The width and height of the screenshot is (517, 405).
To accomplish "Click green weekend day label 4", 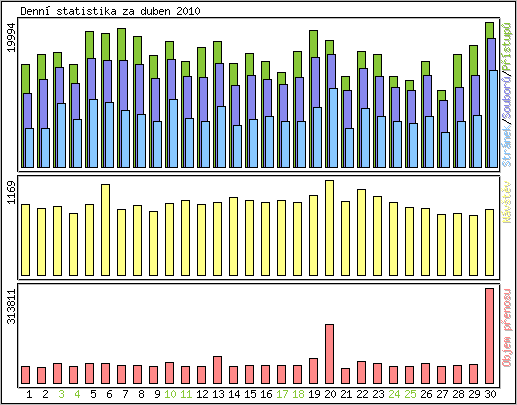I will [77, 394].
